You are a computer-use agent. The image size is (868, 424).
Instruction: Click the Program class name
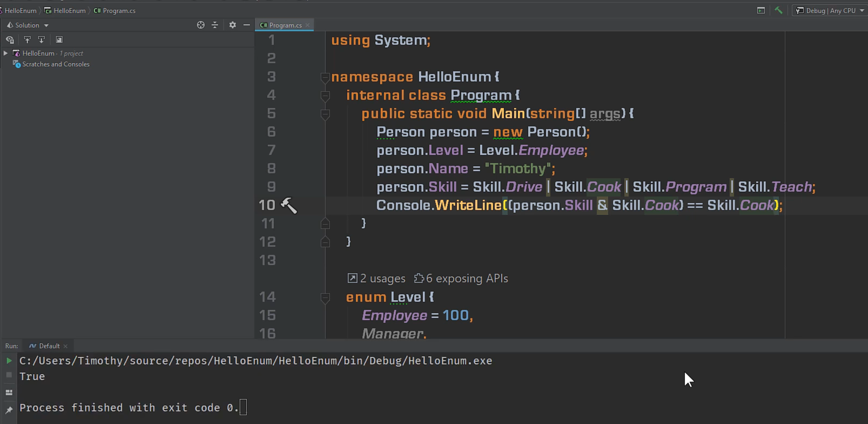coord(481,95)
